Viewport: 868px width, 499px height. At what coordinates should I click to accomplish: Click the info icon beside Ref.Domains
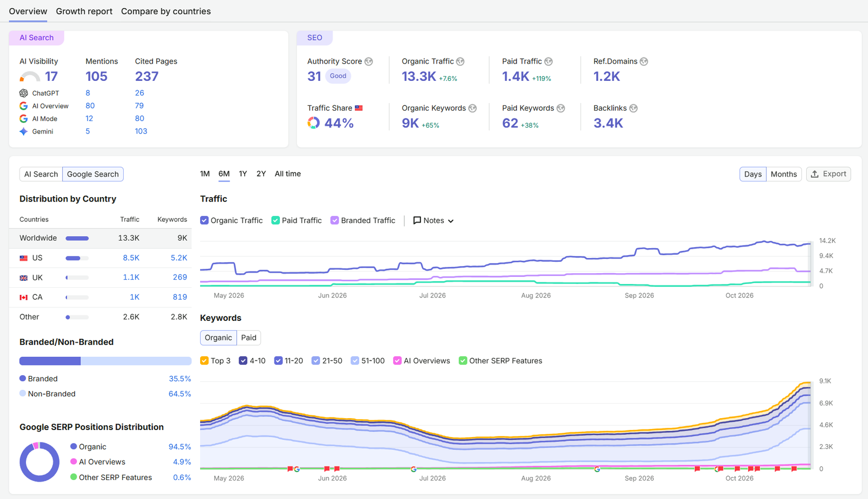click(644, 61)
